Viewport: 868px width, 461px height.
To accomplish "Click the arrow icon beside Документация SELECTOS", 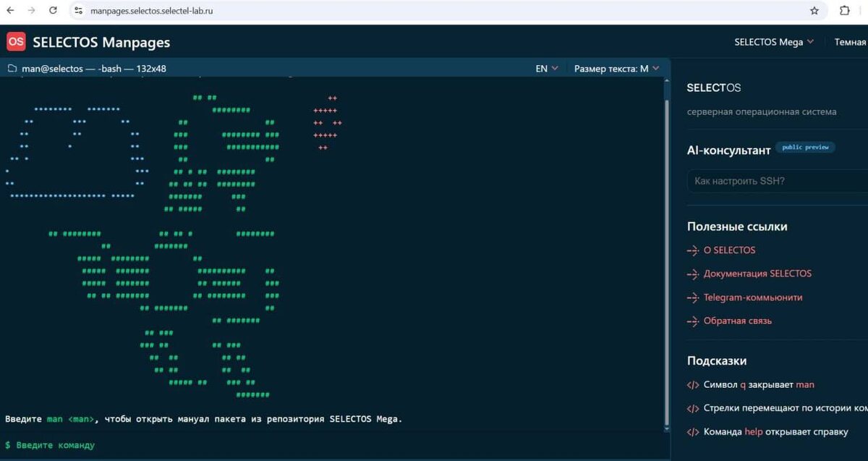I will 692,274.
